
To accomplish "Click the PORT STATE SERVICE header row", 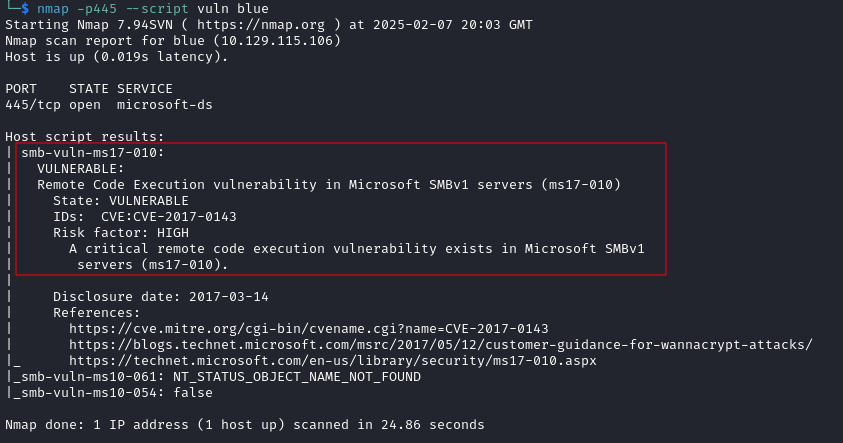I will pos(89,89).
